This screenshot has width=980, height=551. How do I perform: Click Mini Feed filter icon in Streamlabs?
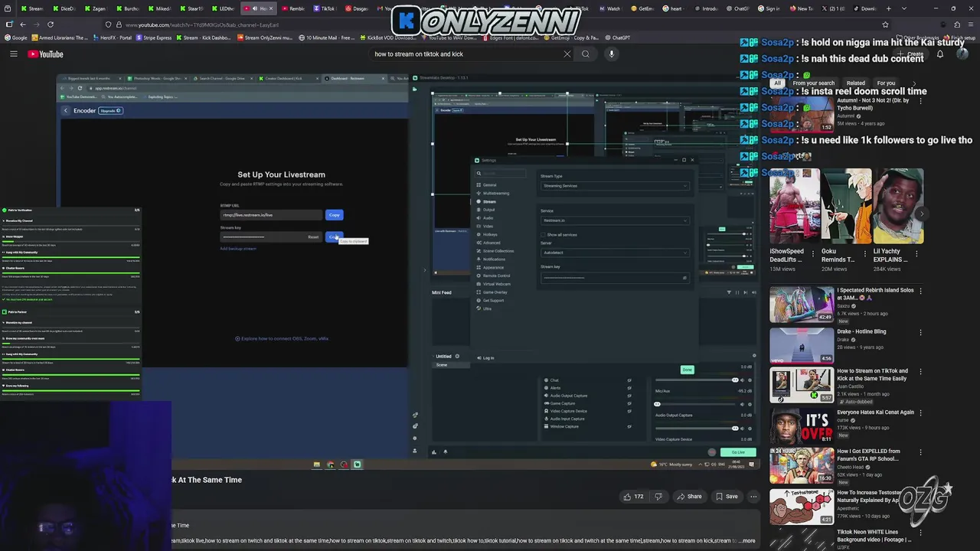(729, 292)
